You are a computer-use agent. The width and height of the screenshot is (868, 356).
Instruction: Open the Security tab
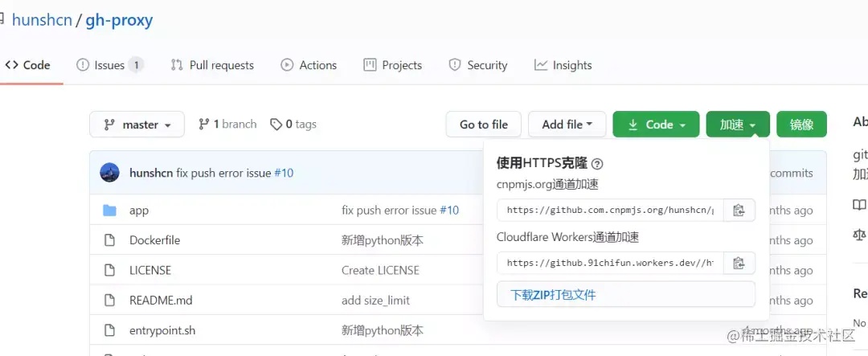(x=477, y=65)
